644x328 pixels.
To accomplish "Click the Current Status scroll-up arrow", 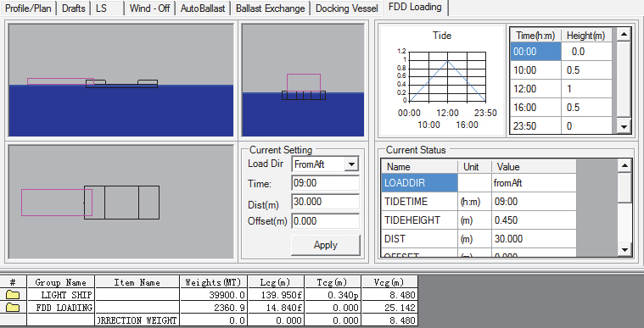I will click(x=624, y=166).
